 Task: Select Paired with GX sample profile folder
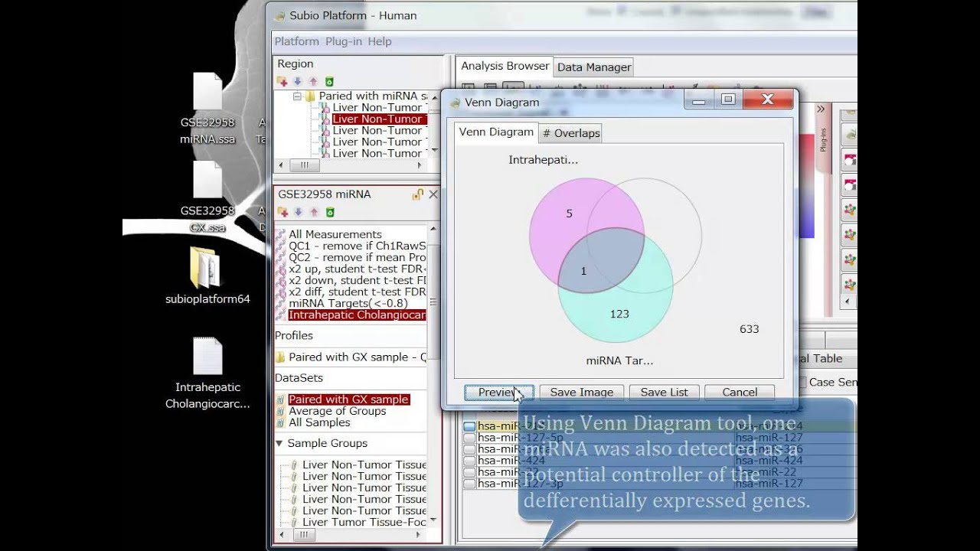(351, 357)
